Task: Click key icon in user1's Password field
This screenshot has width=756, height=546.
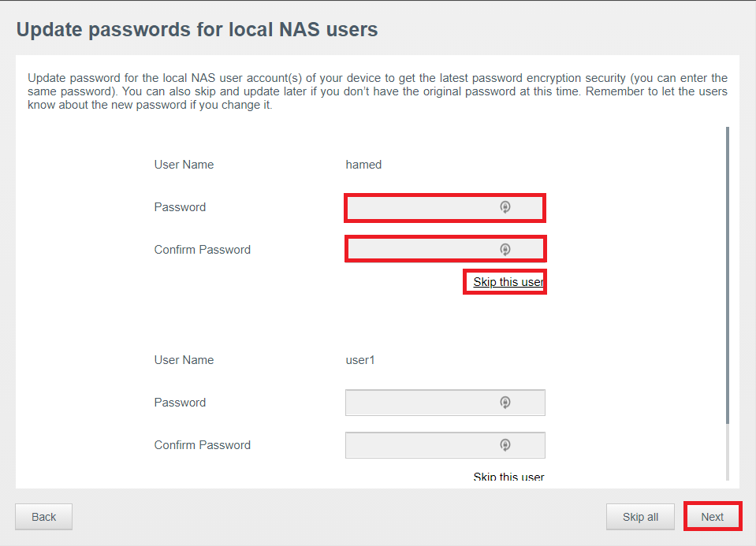Action: (505, 403)
